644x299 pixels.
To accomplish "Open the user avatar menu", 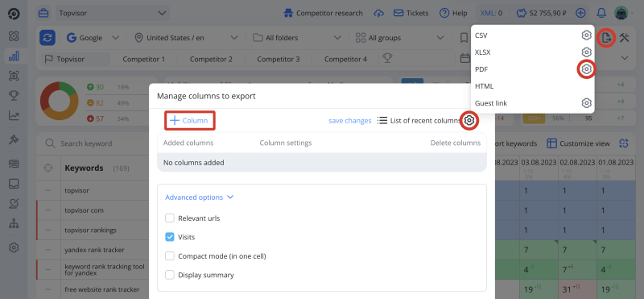I will [x=621, y=13].
